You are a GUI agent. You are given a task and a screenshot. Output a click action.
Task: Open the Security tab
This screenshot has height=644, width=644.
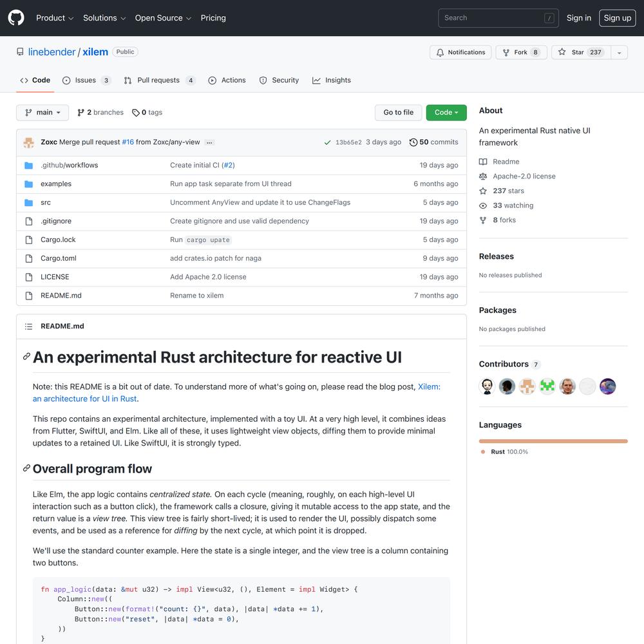point(279,80)
